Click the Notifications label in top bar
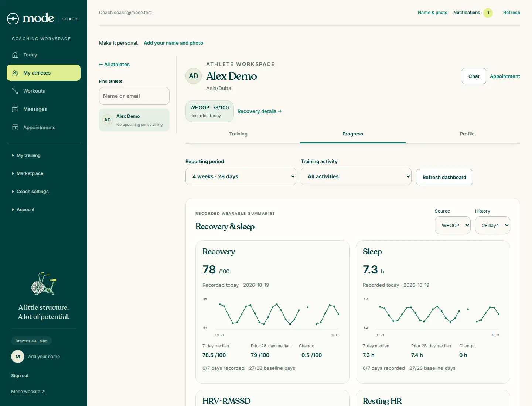 [x=467, y=13]
